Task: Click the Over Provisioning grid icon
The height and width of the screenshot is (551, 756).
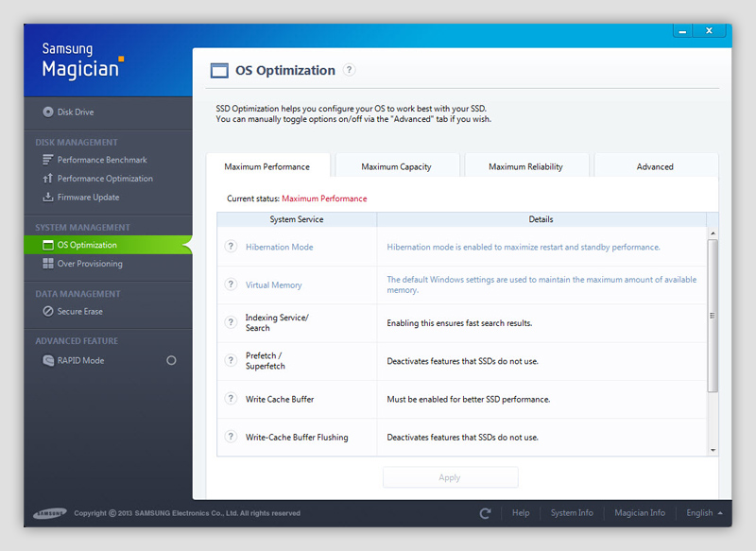Action: click(x=48, y=263)
